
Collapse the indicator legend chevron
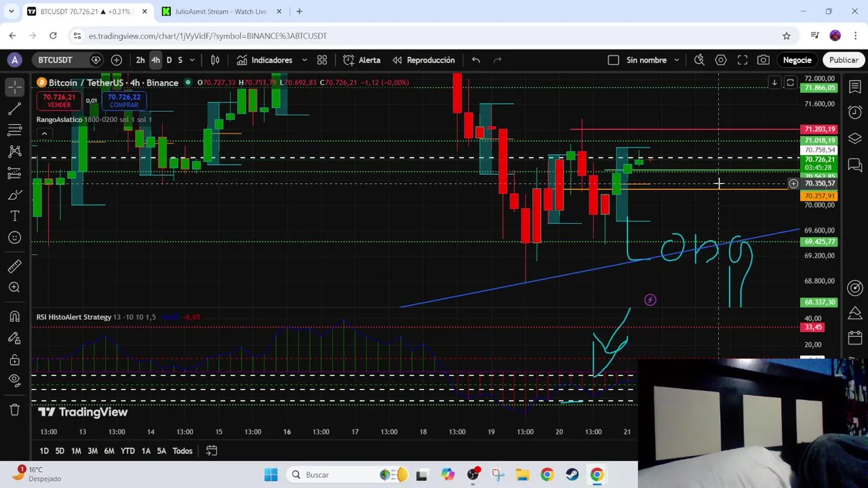[x=44, y=134]
